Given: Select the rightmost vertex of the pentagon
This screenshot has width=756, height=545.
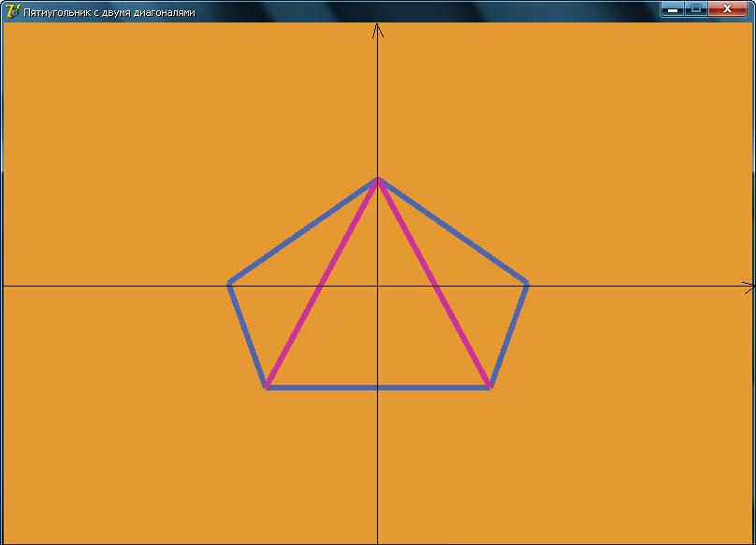Looking at the screenshot, I should tap(528, 282).
